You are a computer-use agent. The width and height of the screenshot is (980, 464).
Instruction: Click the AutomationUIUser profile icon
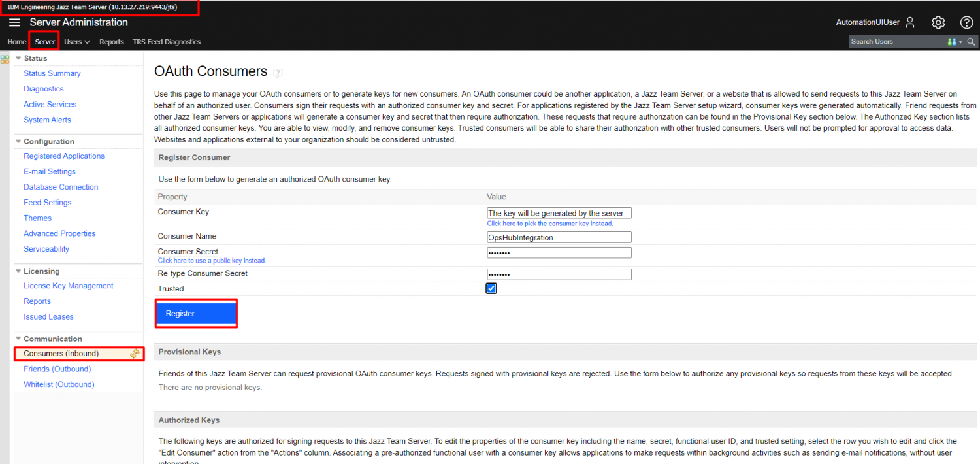tap(910, 22)
